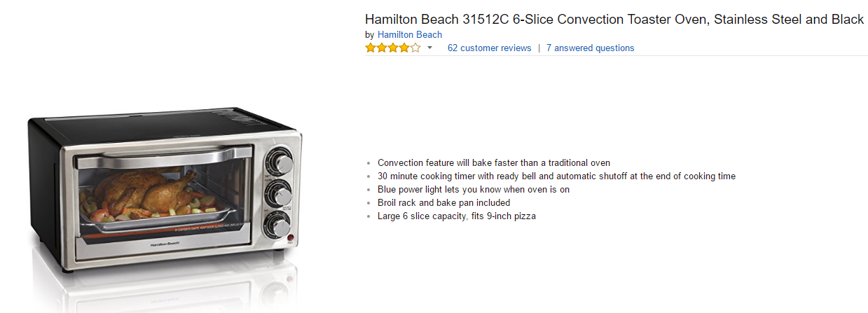Click the first gold rating star

[x=370, y=48]
